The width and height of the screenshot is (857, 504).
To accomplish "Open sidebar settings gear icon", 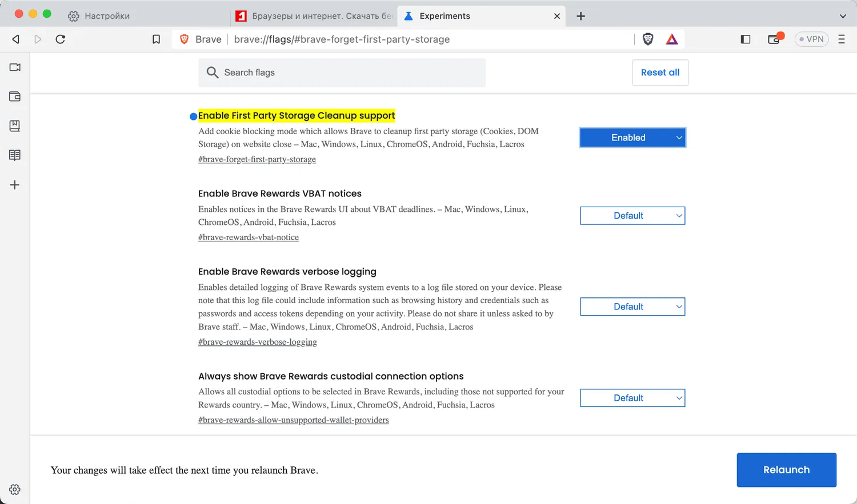I will click(x=15, y=489).
